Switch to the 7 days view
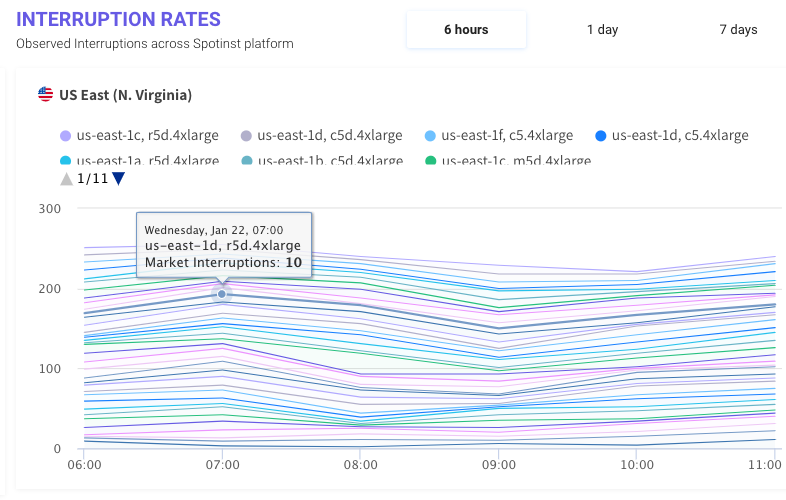Image resolution: width=786 pixels, height=500 pixels. tap(738, 30)
